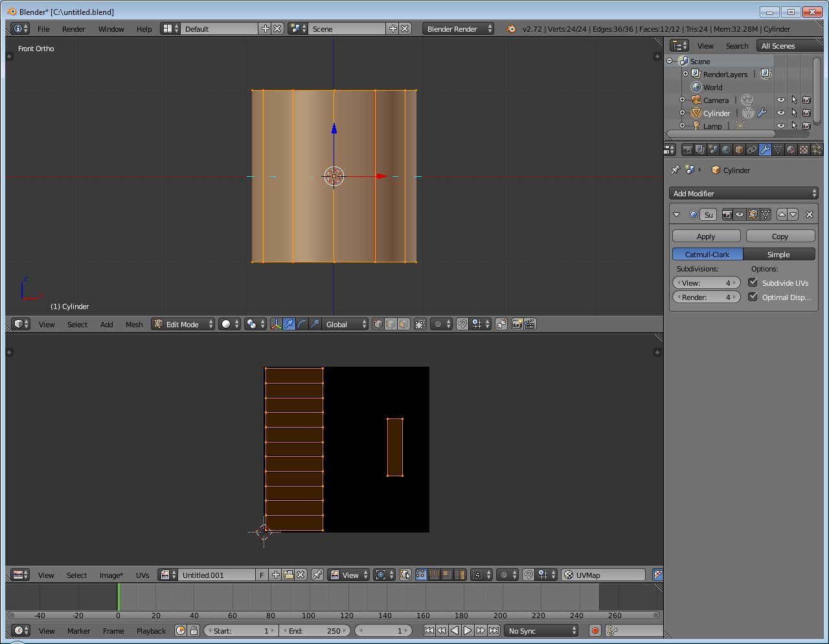
Task: Open the World properties tab (globe icon)
Action: point(726,150)
